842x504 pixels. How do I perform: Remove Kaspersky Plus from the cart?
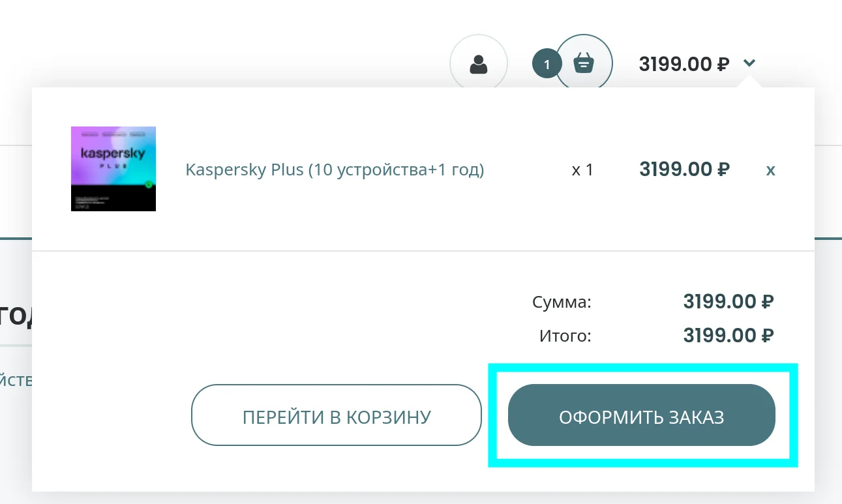(770, 170)
